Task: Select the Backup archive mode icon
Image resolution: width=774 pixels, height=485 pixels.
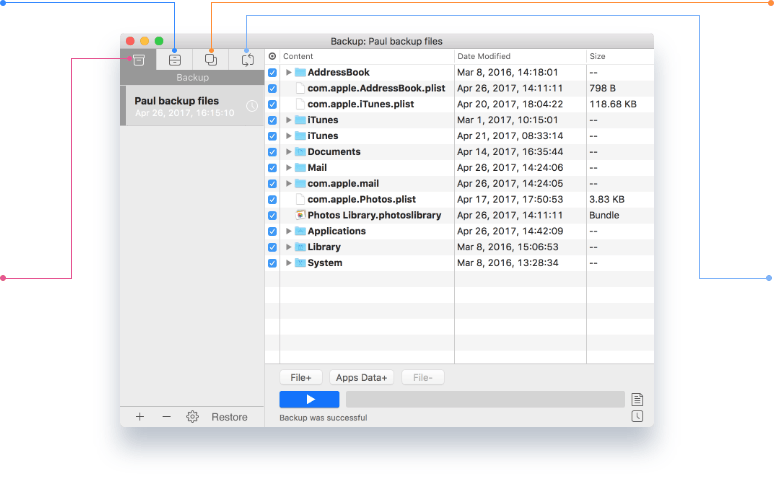Action: pyautogui.click(x=139, y=60)
